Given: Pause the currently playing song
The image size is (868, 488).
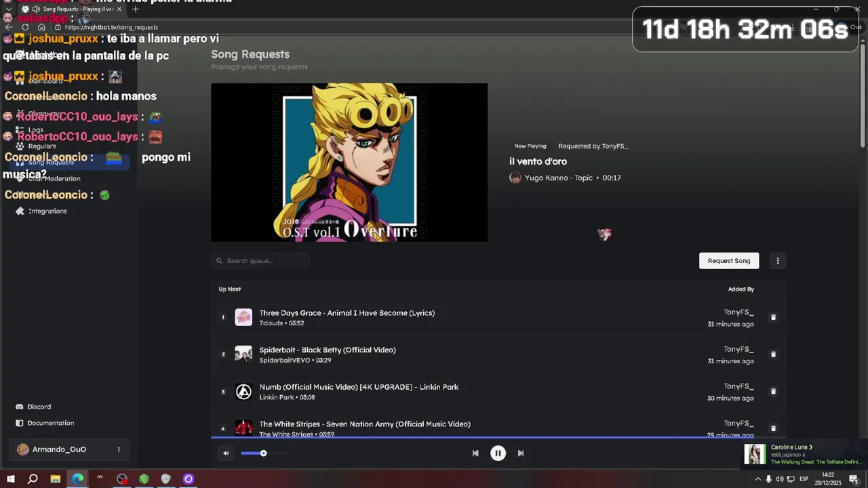Looking at the screenshot, I should click(x=498, y=453).
